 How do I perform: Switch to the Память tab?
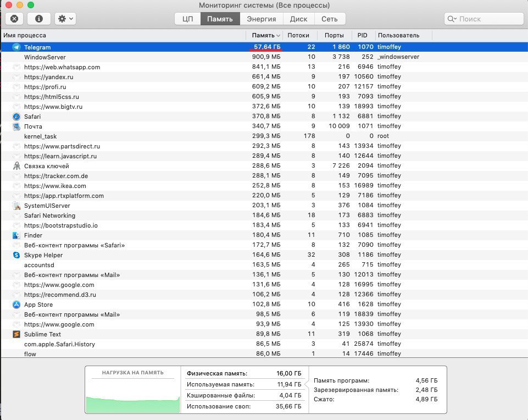pos(220,19)
